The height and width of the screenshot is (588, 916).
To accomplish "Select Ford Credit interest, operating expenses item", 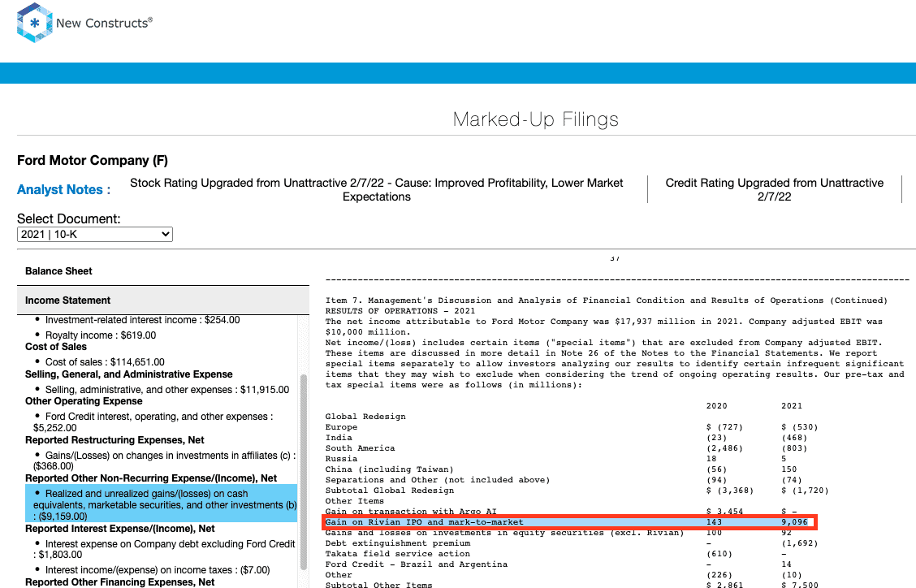I will pos(153,422).
